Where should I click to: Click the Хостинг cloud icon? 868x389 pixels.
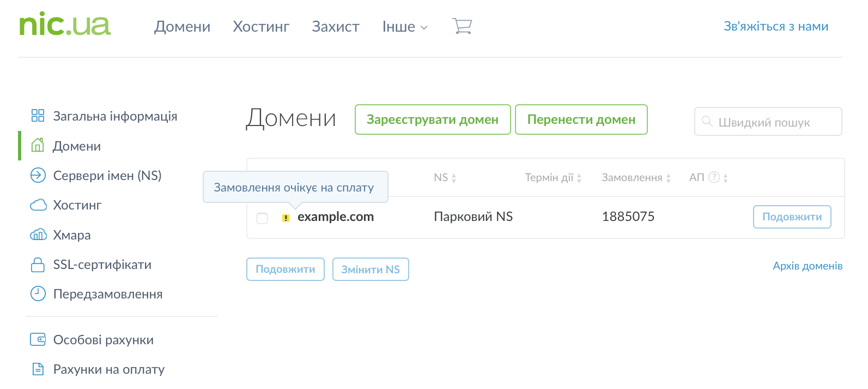pyautogui.click(x=38, y=205)
